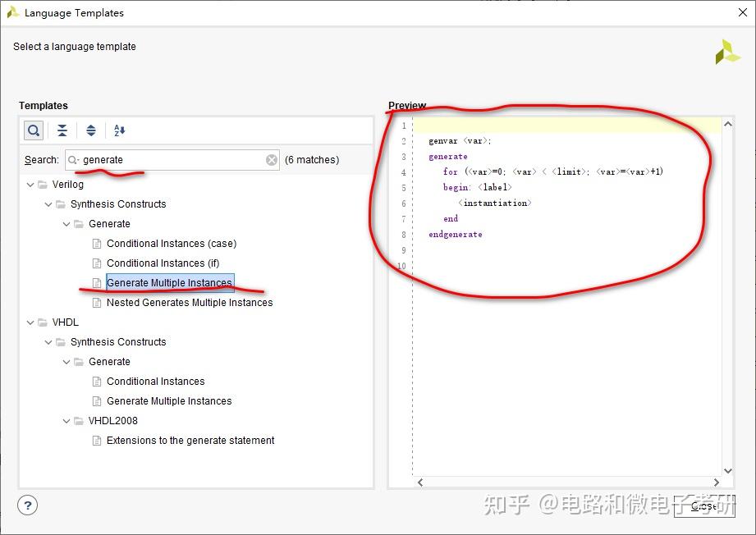Clear search text using the X icon
The image size is (756, 535).
click(271, 159)
